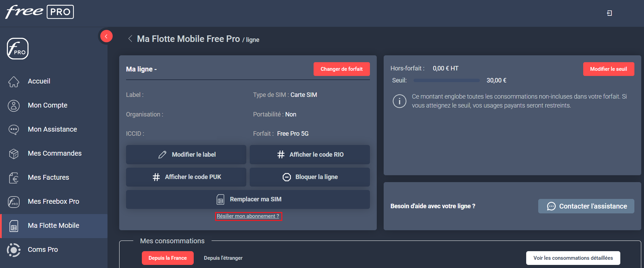This screenshot has width=644, height=268.
Task: Click the Seuil progress bar
Action: point(447,80)
